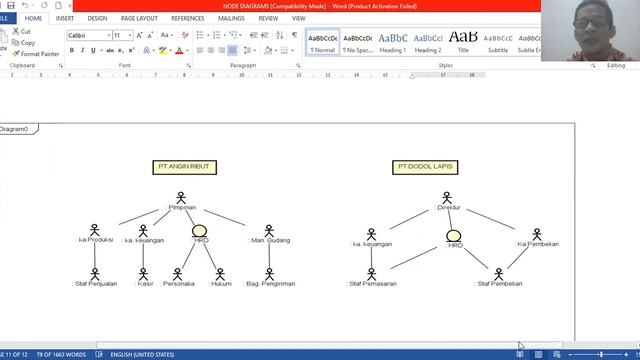Screen dimensions: 640x360
Task: Click the Shading paint bucket icon
Action: coord(268,51)
